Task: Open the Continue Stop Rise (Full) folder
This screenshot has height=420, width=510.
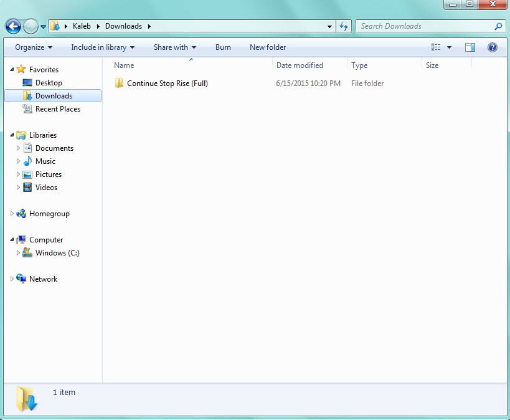Action: (167, 84)
